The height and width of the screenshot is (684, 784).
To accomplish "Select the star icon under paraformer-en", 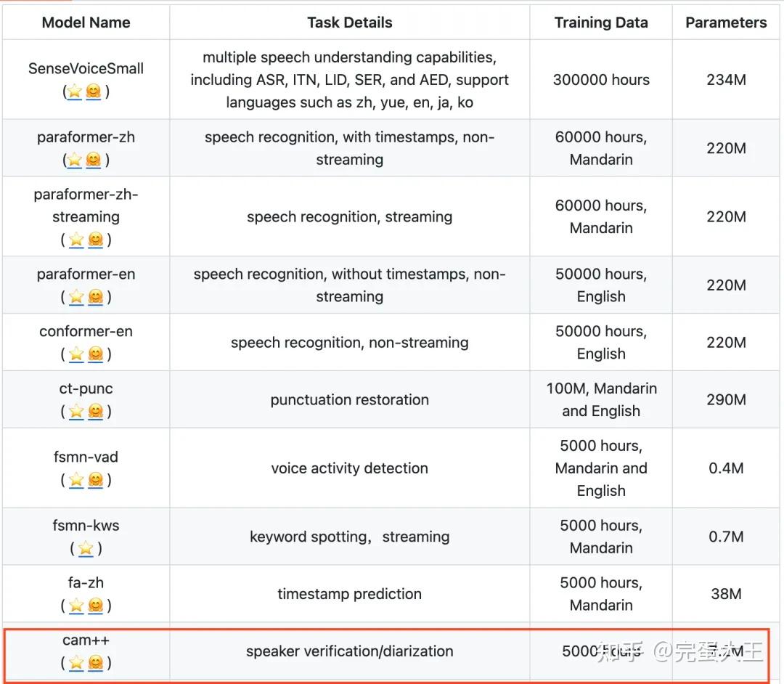I will pyautogui.click(x=76, y=297).
